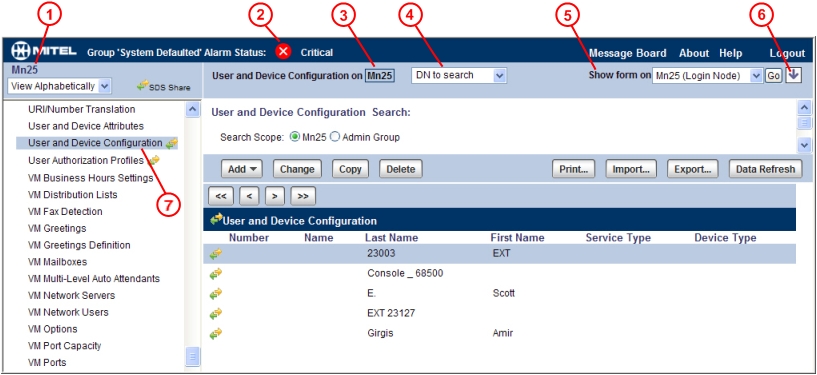This screenshot has width=817, height=375.
Task: Open the Show form on node dropdown
Action: click(x=707, y=76)
